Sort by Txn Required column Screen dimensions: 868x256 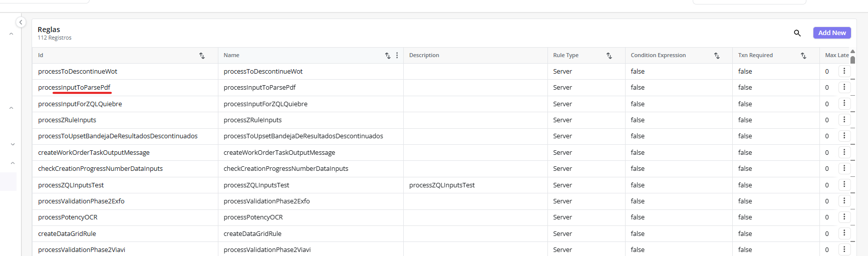click(x=803, y=56)
